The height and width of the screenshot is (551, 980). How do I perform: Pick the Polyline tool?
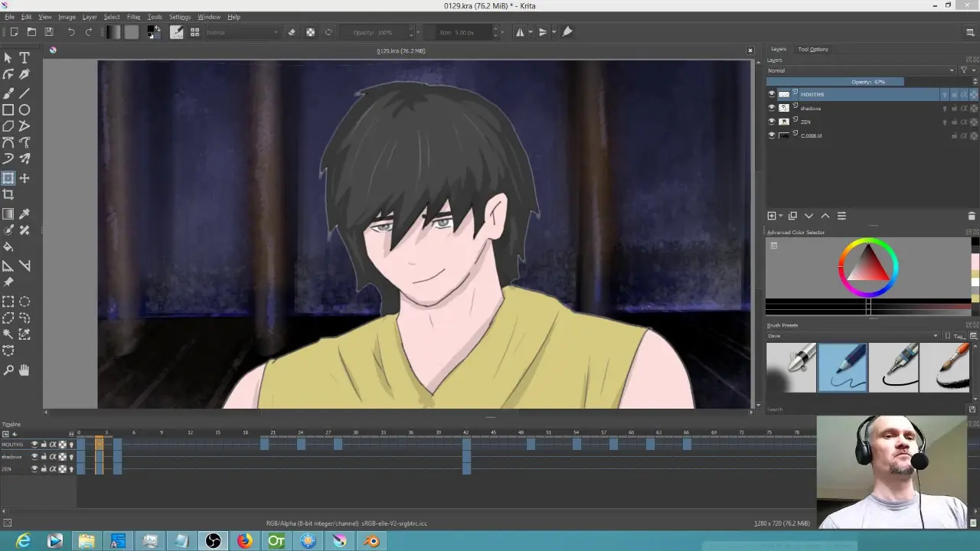click(x=24, y=126)
